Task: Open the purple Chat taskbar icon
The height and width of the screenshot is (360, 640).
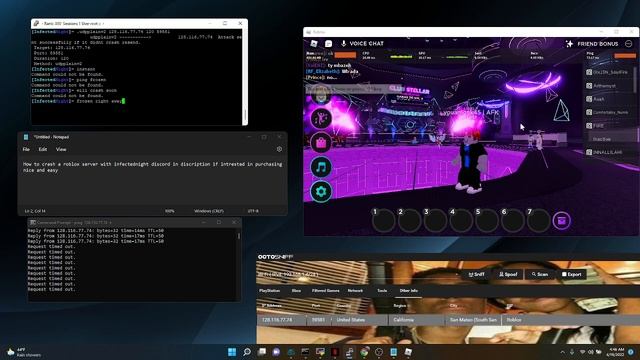Action: pyautogui.click(x=276, y=352)
